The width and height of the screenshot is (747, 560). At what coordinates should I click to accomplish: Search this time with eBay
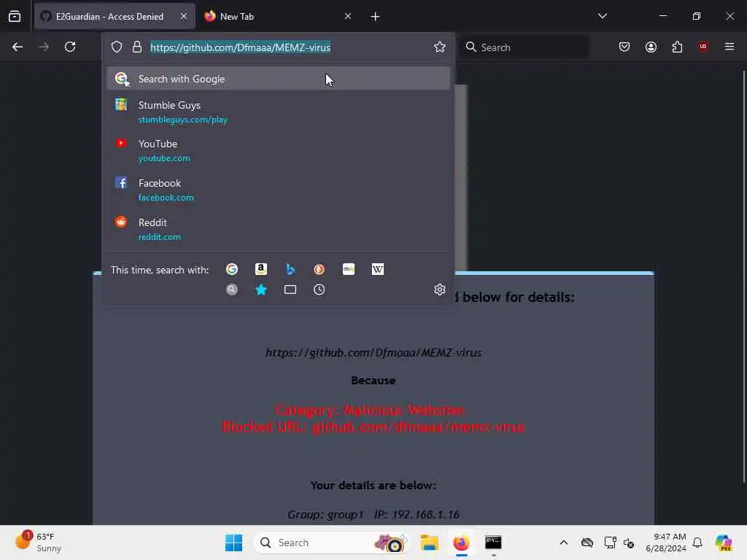coord(349,270)
